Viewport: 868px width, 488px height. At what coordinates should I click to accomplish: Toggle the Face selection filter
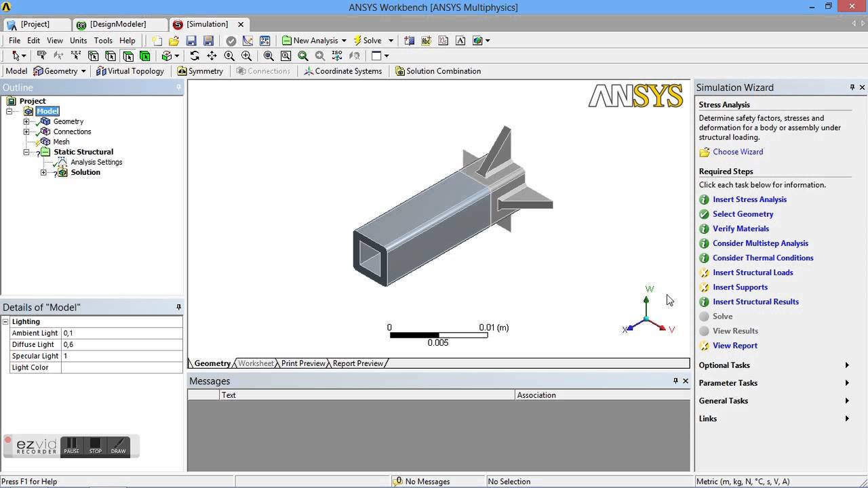127,56
